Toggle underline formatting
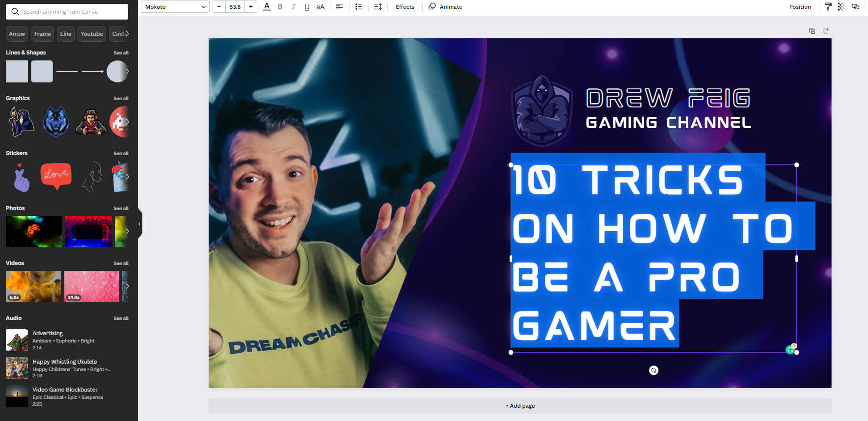The height and width of the screenshot is (421, 868). [x=307, y=7]
